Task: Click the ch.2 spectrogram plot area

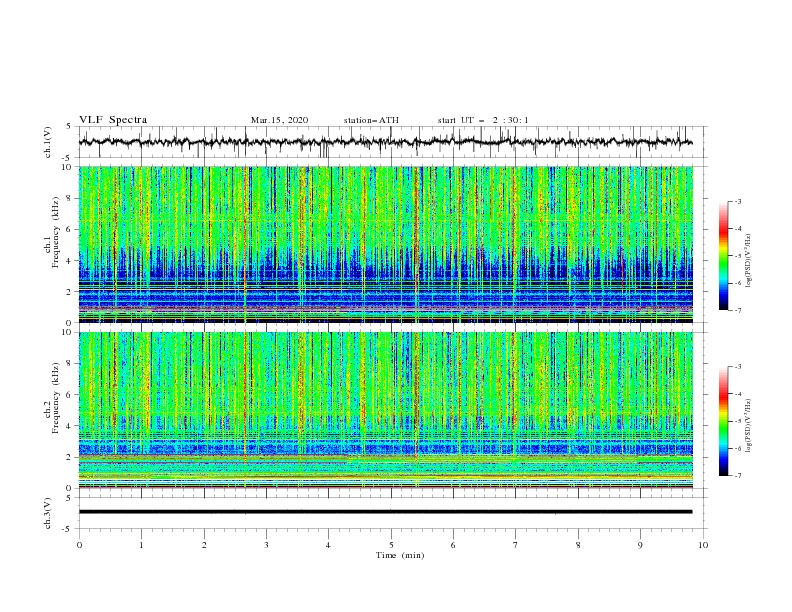Action: (385, 410)
